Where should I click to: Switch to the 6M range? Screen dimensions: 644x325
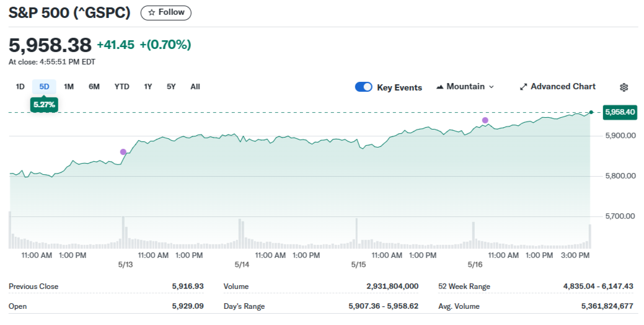click(94, 87)
